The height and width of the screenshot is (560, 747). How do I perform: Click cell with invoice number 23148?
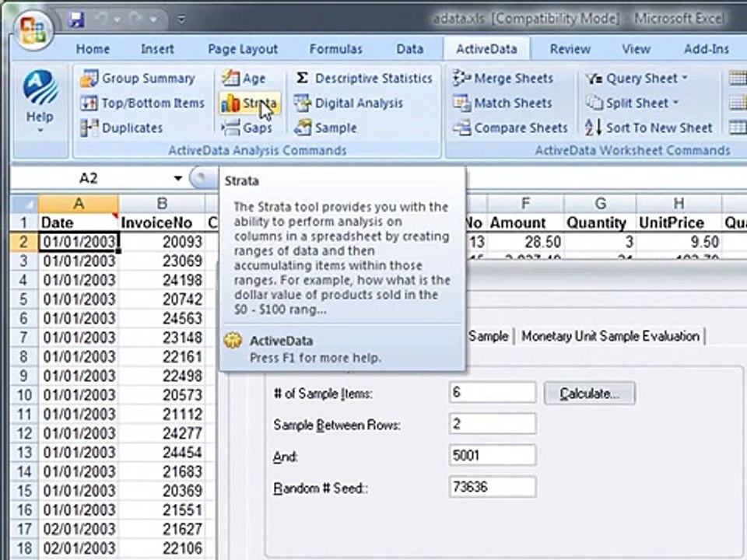tap(162, 338)
